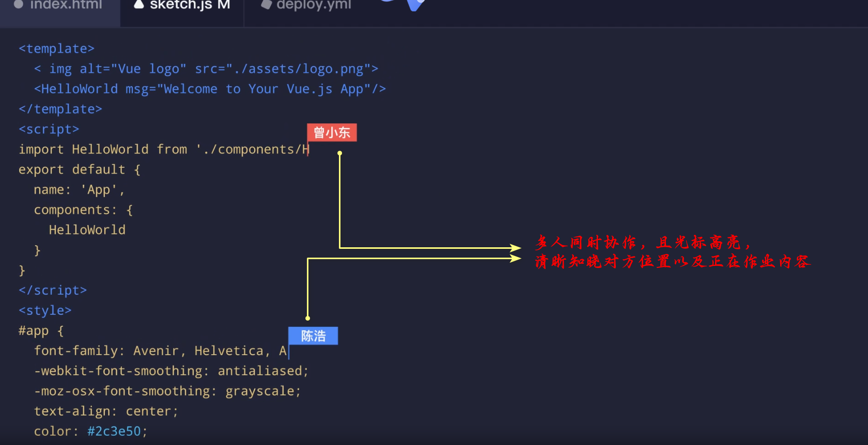The width and height of the screenshot is (868, 445).
Task: Click the #2c3e50 color value
Action: pyautogui.click(x=114, y=431)
